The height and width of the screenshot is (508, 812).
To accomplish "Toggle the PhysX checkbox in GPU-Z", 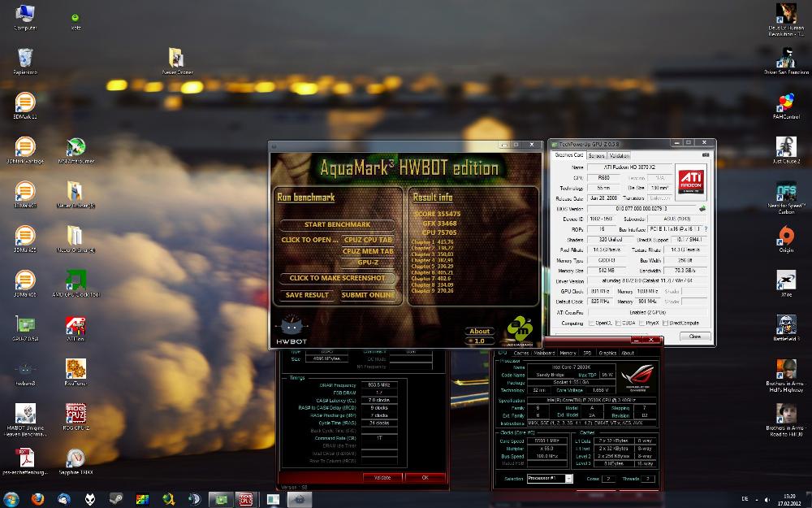I will tap(641, 323).
